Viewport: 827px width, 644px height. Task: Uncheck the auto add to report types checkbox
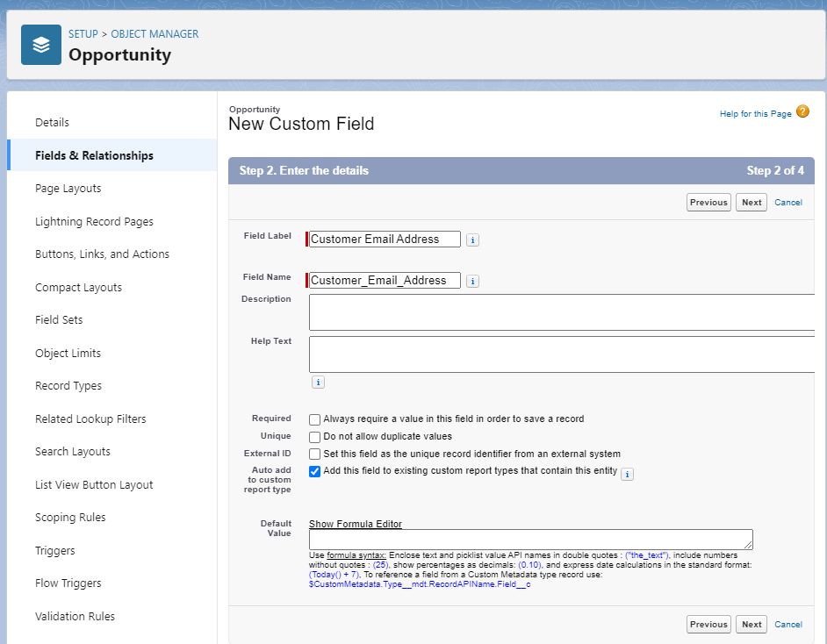point(315,472)
